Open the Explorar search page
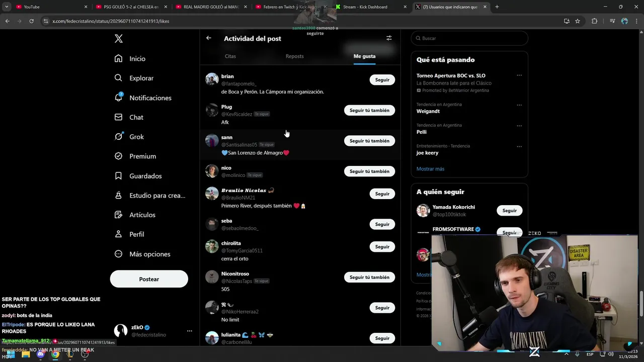Image resolution: width=644 pixels, height=362 pixels. click(134, 78)
